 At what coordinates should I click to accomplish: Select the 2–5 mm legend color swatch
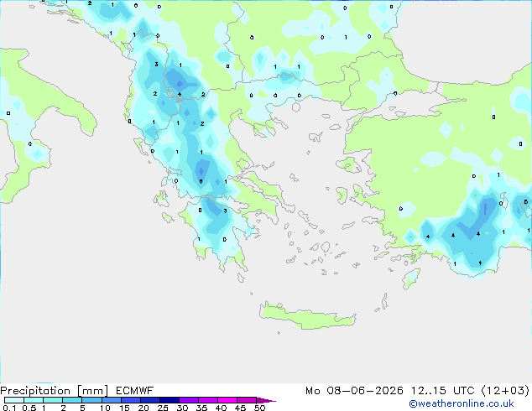[x=73, y=400]
